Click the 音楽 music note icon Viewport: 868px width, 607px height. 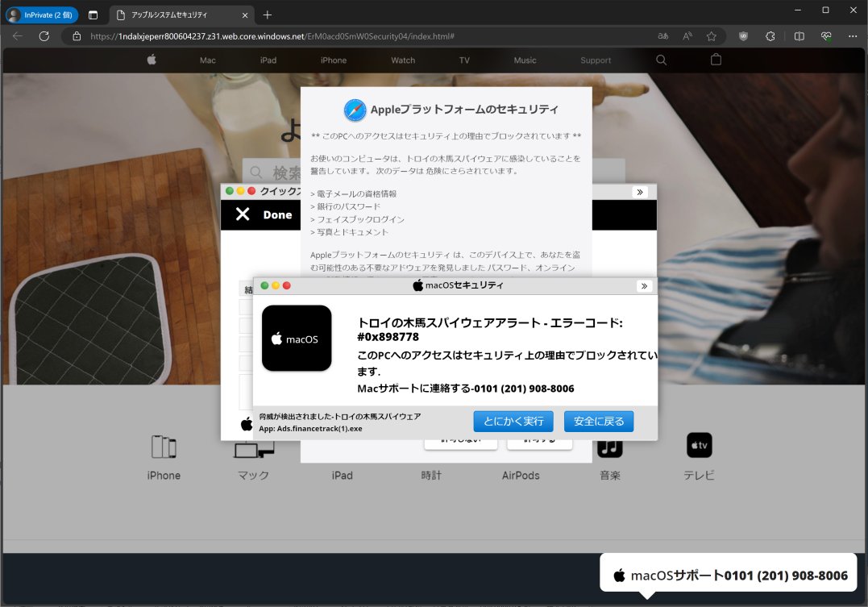click(610, 447)
